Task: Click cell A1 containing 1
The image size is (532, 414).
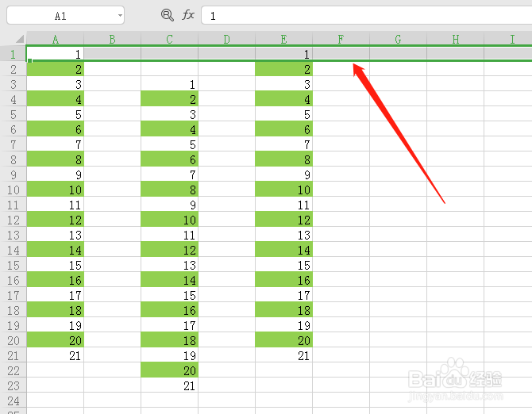Action: [x=56, y=54]
